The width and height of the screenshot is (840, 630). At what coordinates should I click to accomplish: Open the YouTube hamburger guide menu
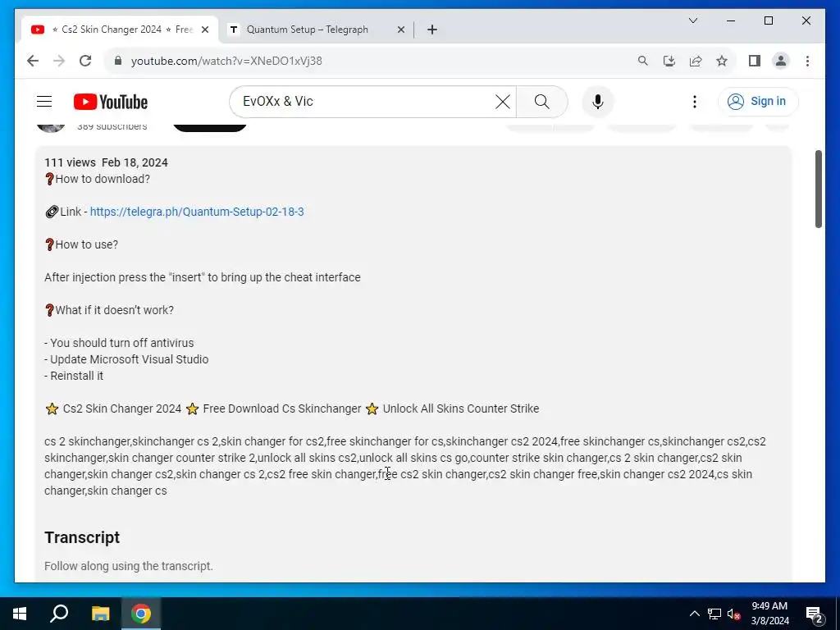tap(44, 101)
